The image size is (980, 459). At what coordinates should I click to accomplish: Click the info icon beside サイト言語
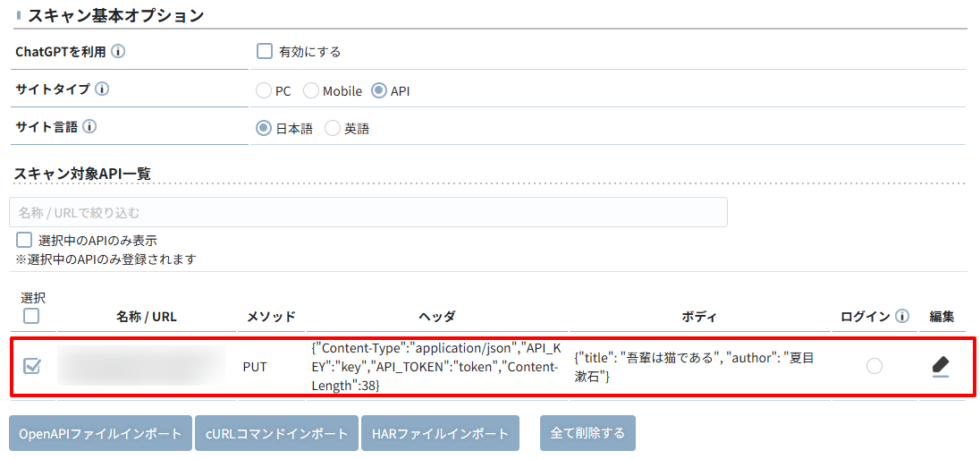pyautogui.click(x=89, y=127)
